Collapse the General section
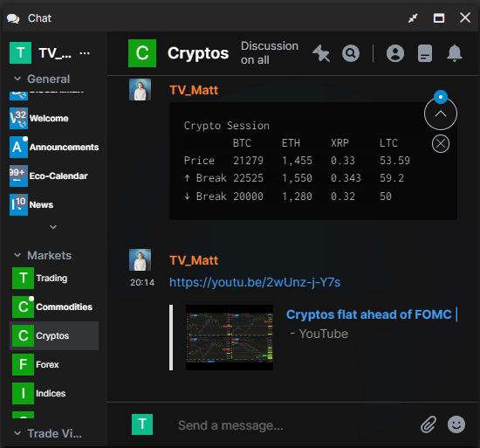The image size is (480, 448). [x=17, y=79]
